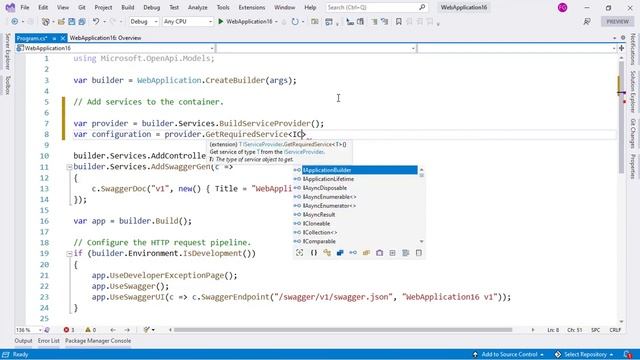Click the horizontal editor scrollbar
This screenshot has width=640, height=360.
343,329
